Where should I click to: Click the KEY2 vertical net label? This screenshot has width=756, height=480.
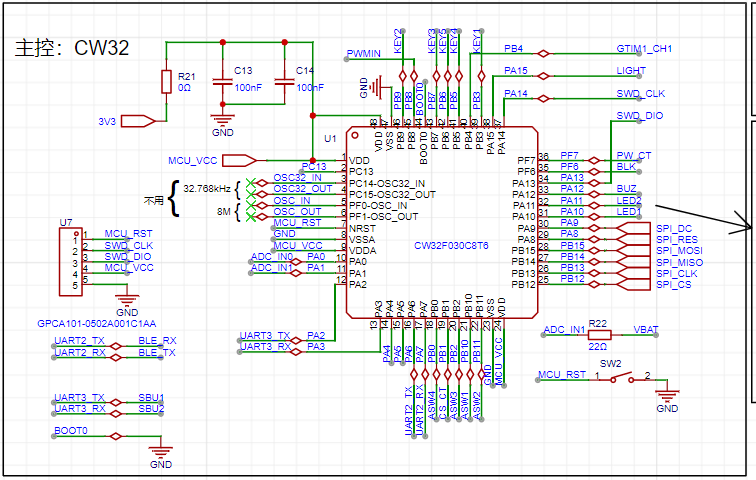398,41
